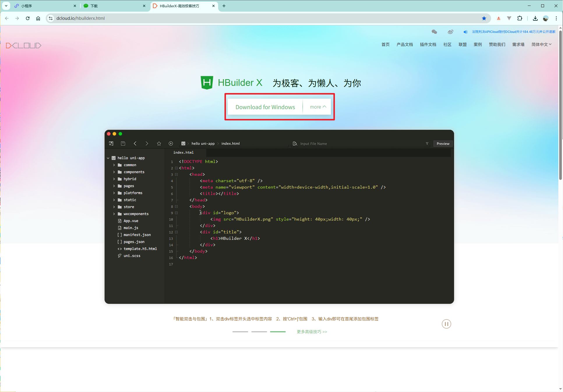Open the tab search dropdown arrow
Image resolution: width=563 pixels, height=392 pixels.
pos(6,6)
